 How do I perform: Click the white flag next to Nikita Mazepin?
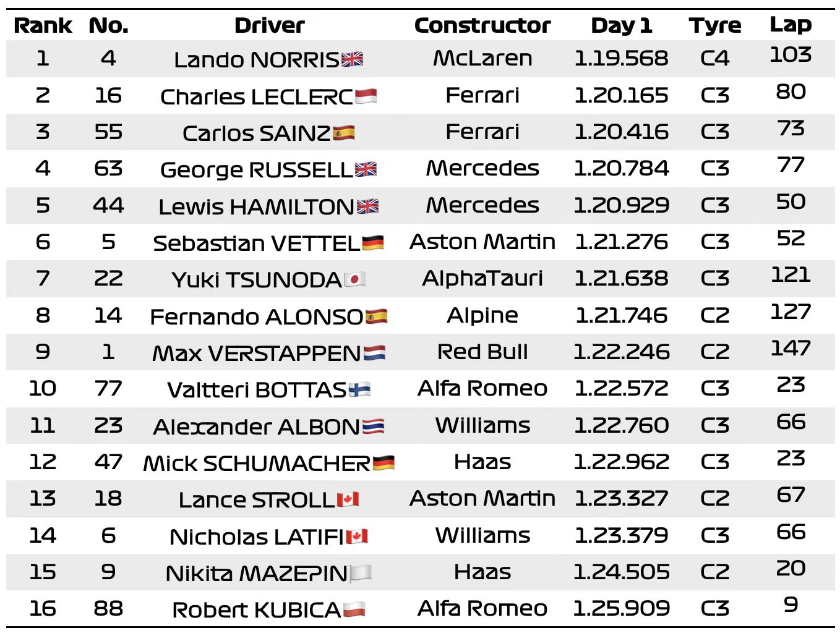(361, 573)
